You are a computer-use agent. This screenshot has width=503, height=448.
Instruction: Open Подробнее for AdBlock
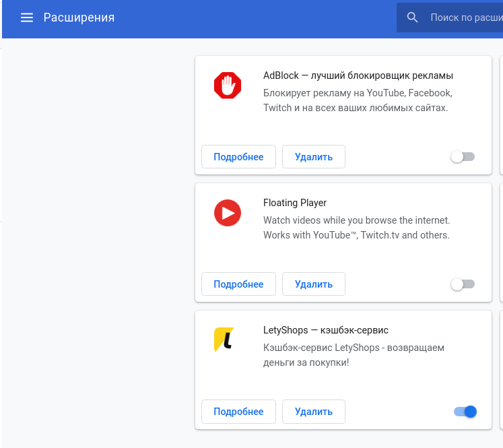point(238,156)
